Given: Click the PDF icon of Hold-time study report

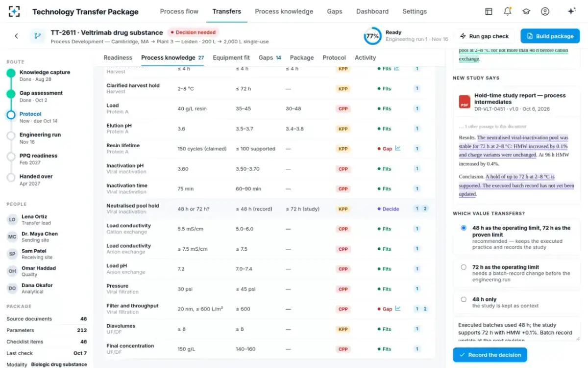Looking at the screenshot, I should [465, 102].
